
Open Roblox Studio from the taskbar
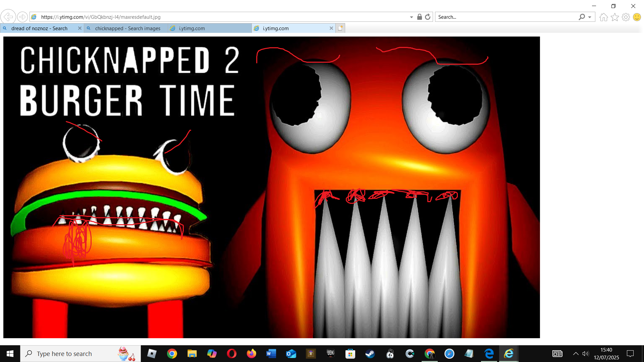pyautogui.click(x=152, y=354)
